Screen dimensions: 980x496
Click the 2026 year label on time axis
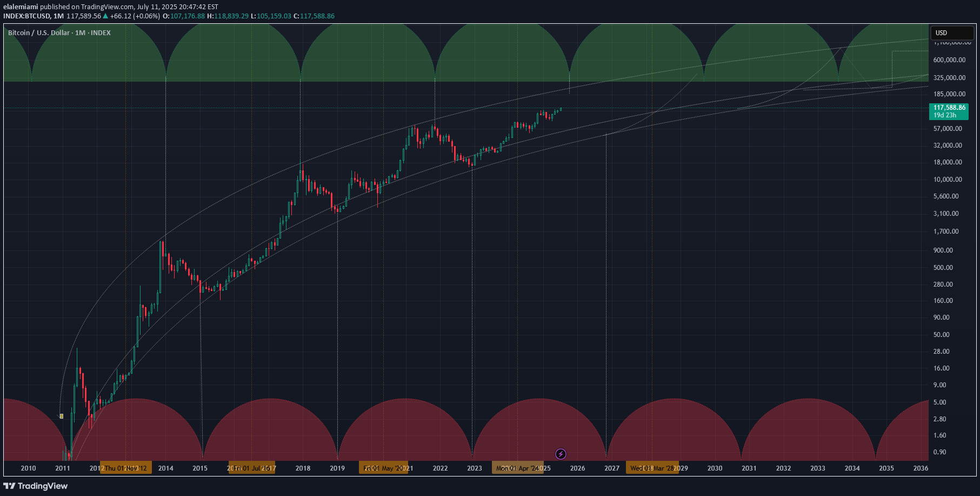[x=578, y=468]
